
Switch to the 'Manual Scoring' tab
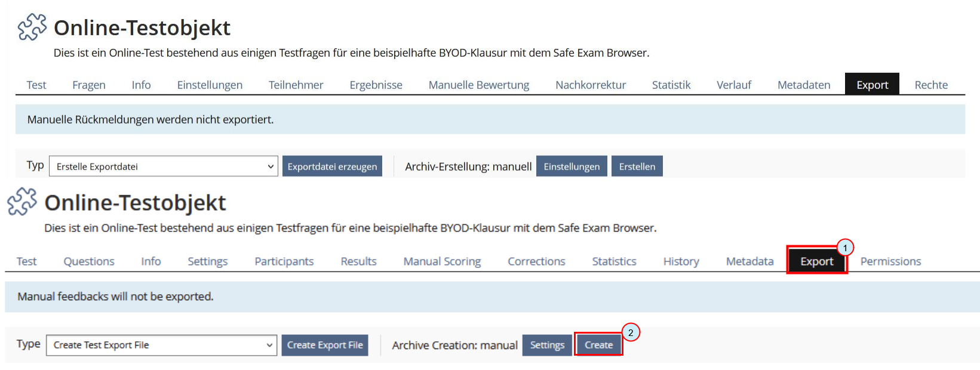point(442,261)
